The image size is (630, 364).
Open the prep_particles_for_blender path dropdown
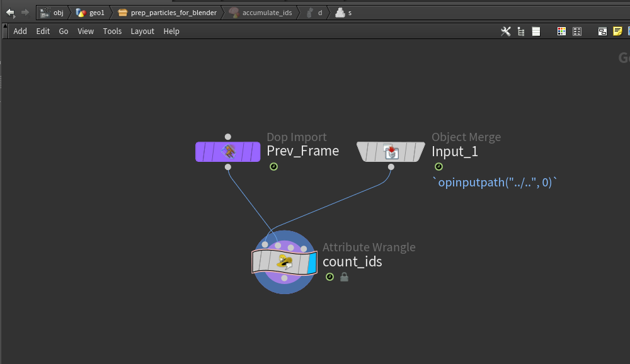168,13
